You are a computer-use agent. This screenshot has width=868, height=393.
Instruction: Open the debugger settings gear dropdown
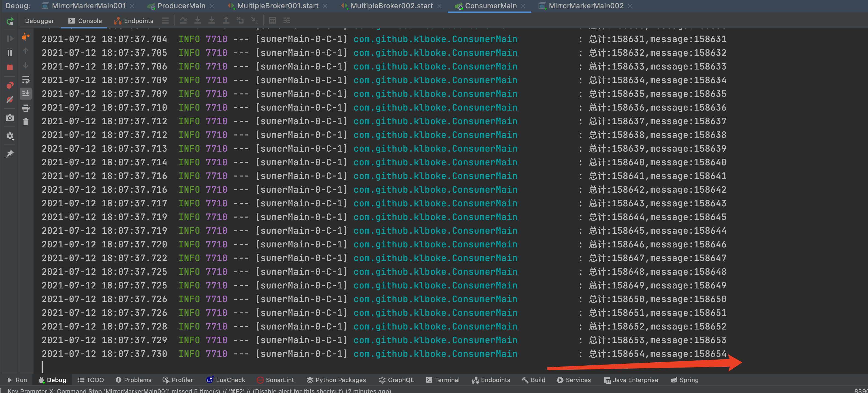(10, 136)
